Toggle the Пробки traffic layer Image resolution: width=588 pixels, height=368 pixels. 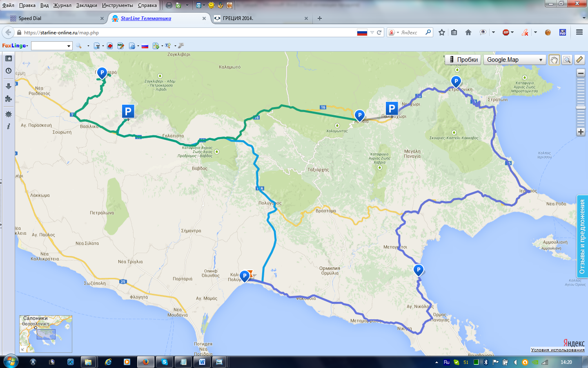[x=463, y=60]
